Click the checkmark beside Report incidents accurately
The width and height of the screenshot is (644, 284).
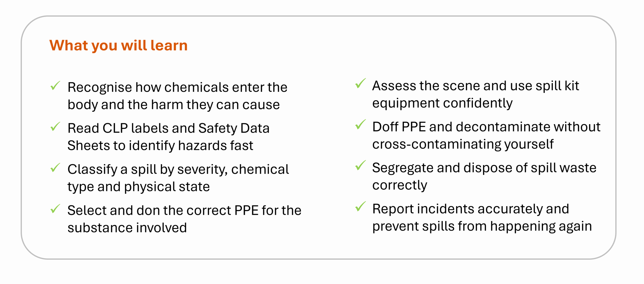[360, 207]
